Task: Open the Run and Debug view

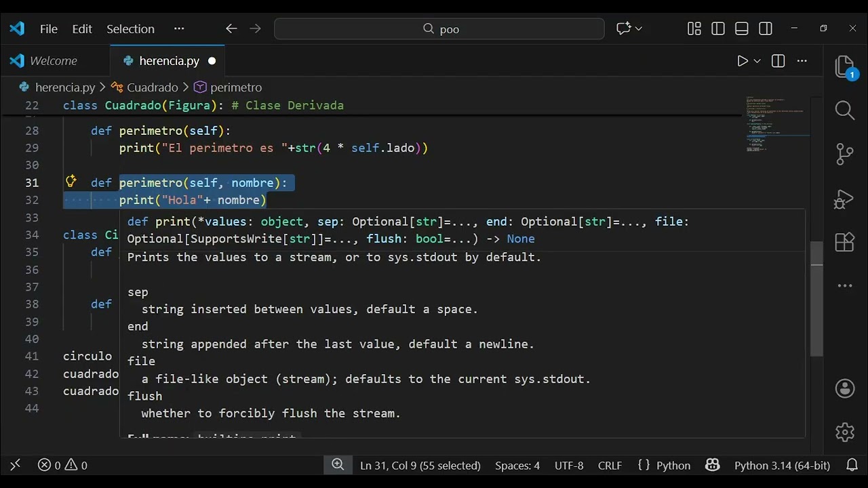Action: [x=845, y=198]
